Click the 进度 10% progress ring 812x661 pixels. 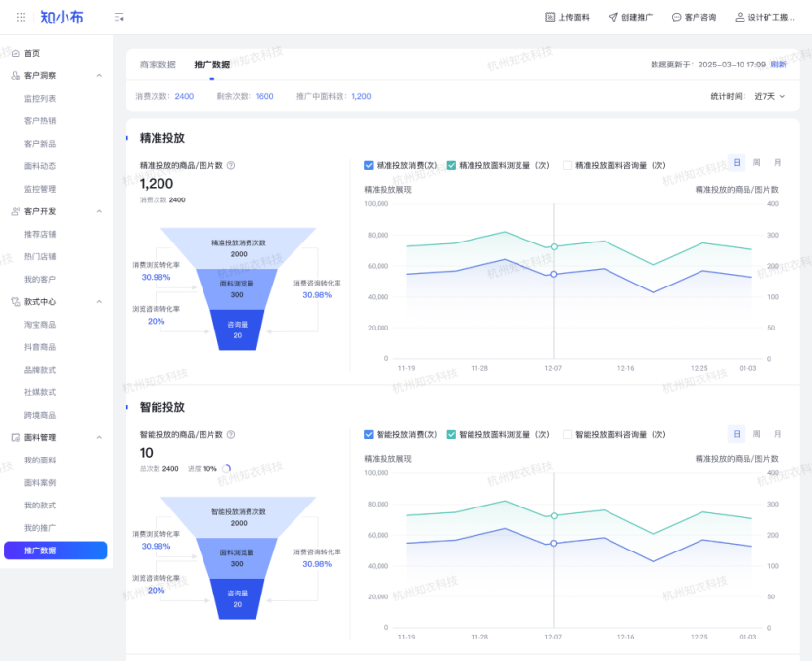coord(226,469)
